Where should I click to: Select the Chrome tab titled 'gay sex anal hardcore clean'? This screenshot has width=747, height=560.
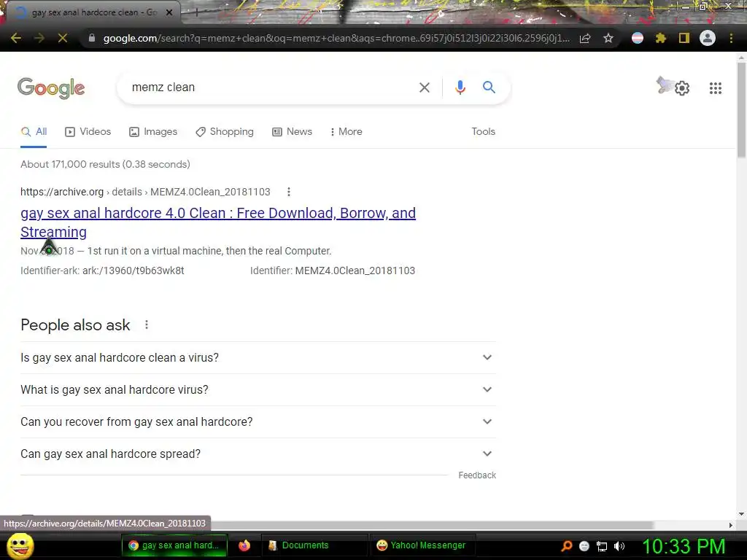tap(93, 12)
